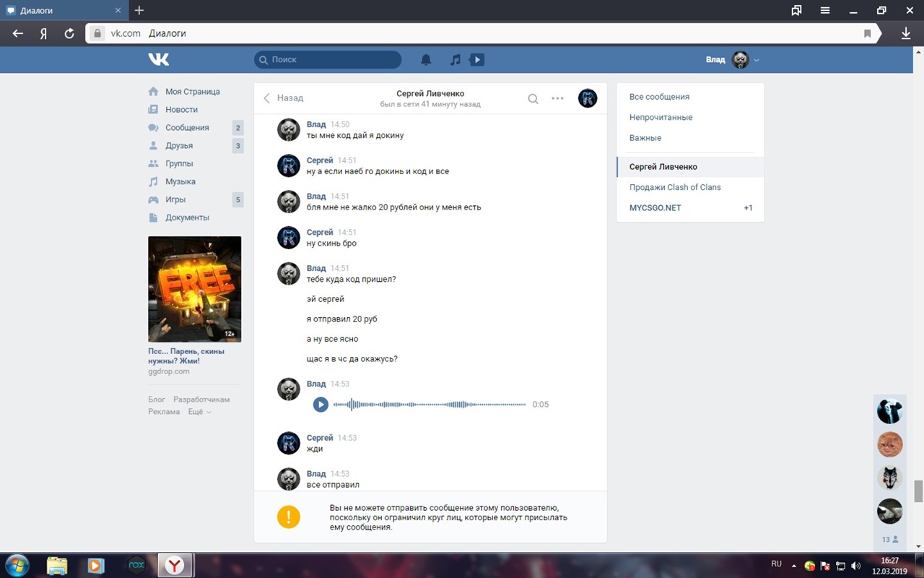Image resolution: width=924 pixels, height=578 pixels.
Task: Expand the Ещё footer menu
Action: [x=199, y=412]
